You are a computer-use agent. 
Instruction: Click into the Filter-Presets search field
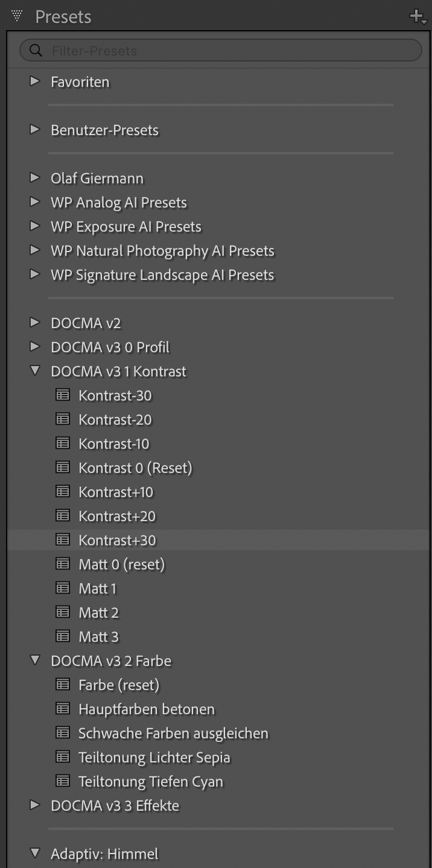221,51
